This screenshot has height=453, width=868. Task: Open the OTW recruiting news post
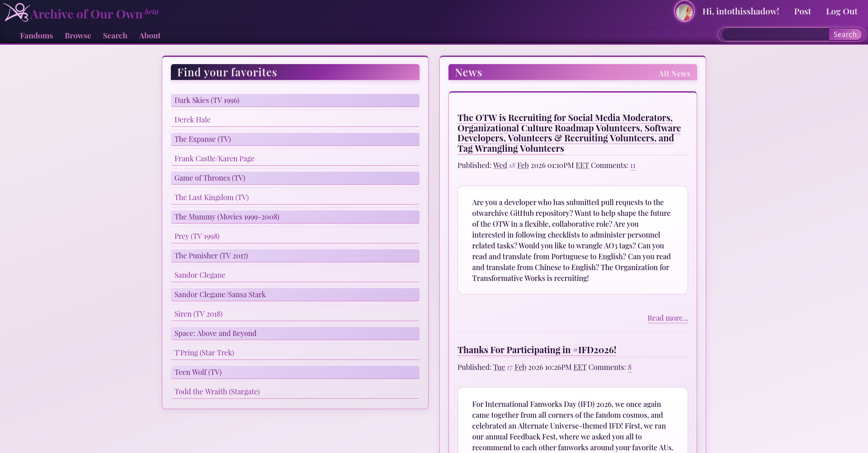(x=565, y=133)
